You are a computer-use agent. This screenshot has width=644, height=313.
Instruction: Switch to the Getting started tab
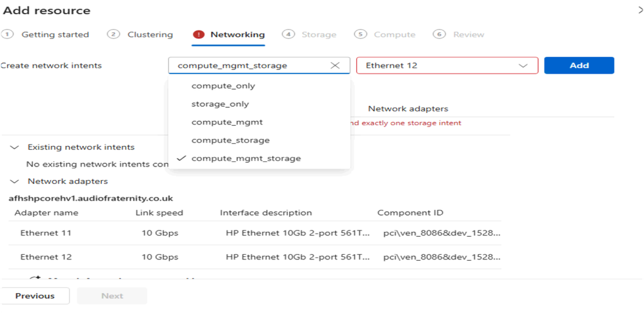coord(55,35)
